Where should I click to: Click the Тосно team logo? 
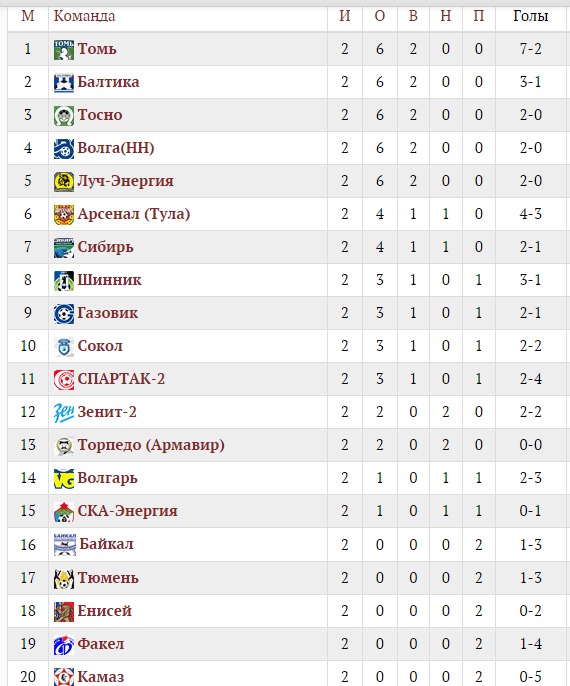pos(64,116)
